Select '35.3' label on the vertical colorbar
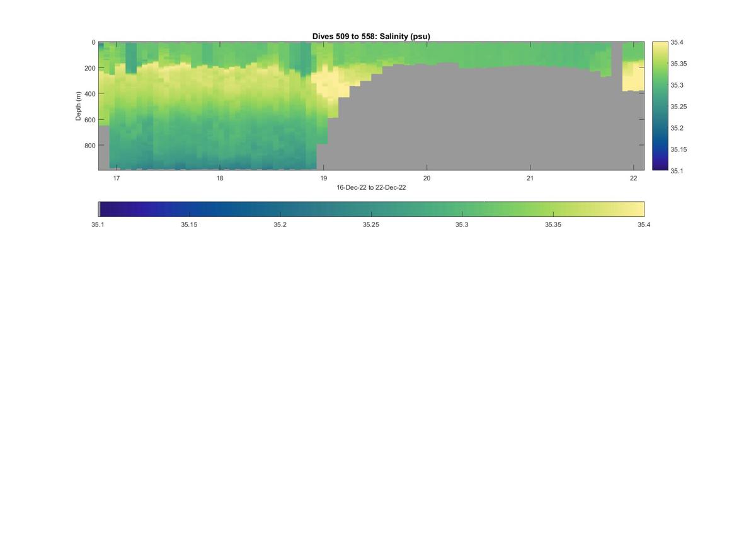Viewport: 756px width, 558px height. 677,85
